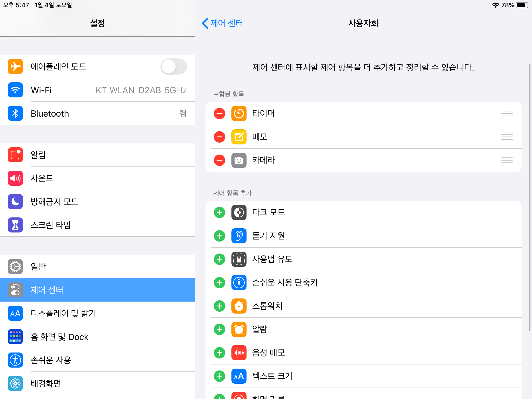Add Text Size (텍스트 크기) control
This screenshot has height=399, width=532.
(x=220, y=376)
